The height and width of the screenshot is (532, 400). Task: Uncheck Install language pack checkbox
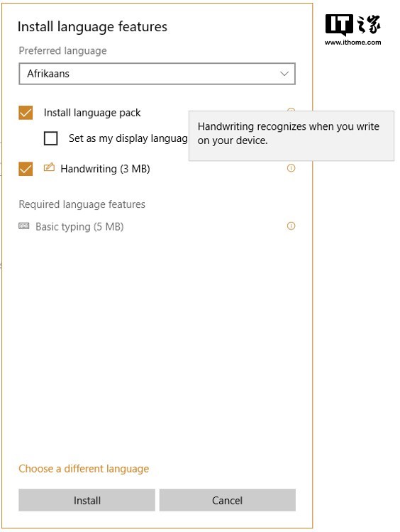pyautogui.click(x=26, y=113)
